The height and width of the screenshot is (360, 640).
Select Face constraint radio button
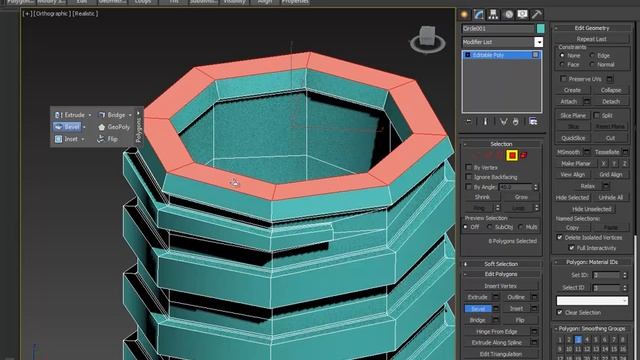(x=562, y=64)
